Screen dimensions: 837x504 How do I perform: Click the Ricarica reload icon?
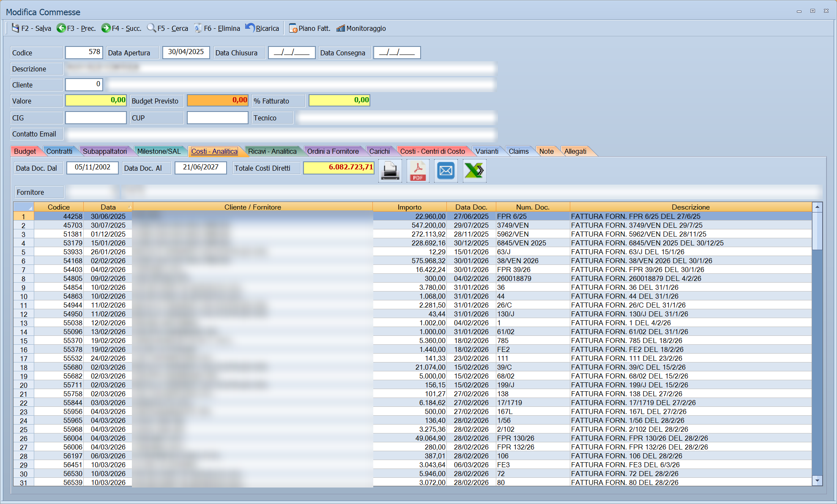coord(250,27)
